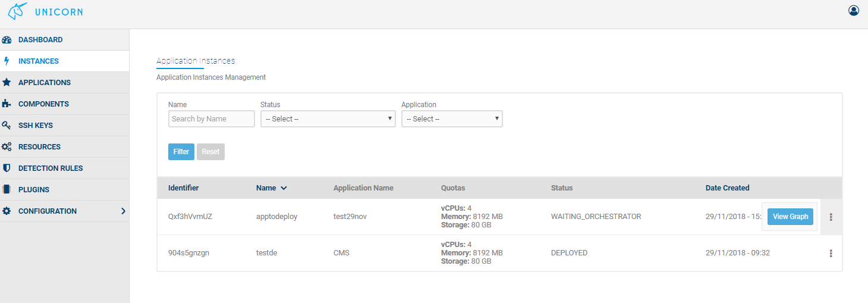Click date 29/11/2018 - 09:32

(x=738, y=253)
